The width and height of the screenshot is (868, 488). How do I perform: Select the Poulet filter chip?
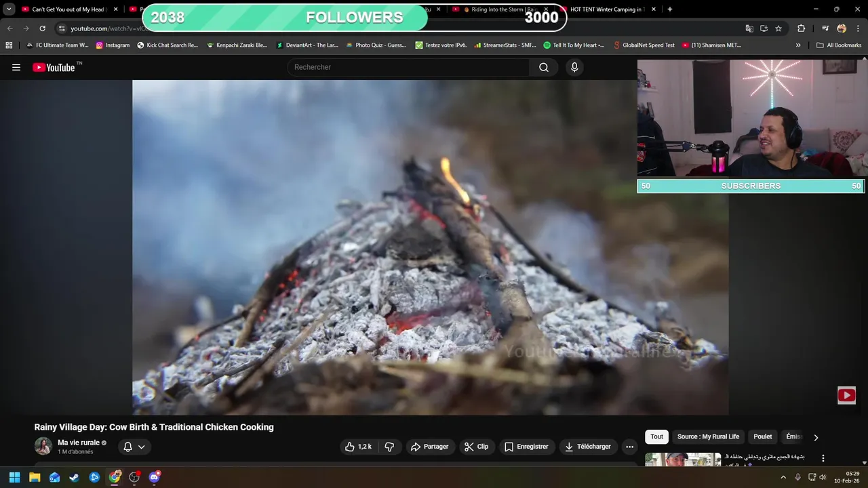click(x=763, y=436)
